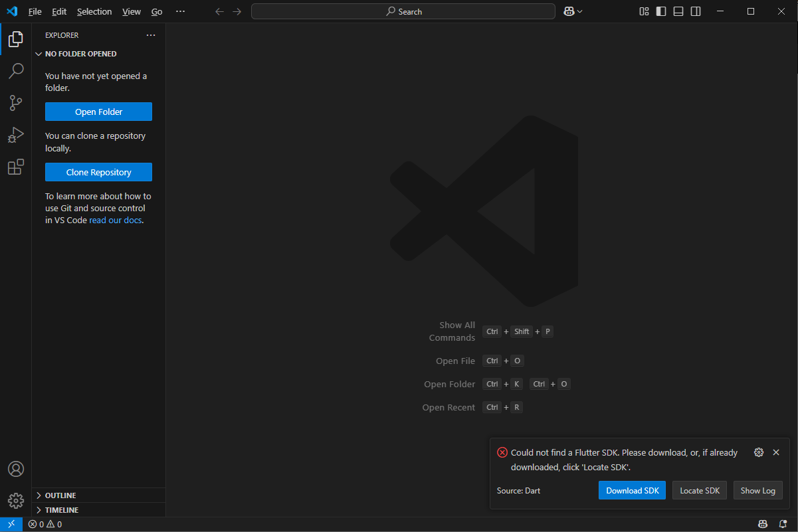The width and height of the screenshot is (798, 532).
Task: Toggle the primary sidebar visibility
Action: [660, 11]
